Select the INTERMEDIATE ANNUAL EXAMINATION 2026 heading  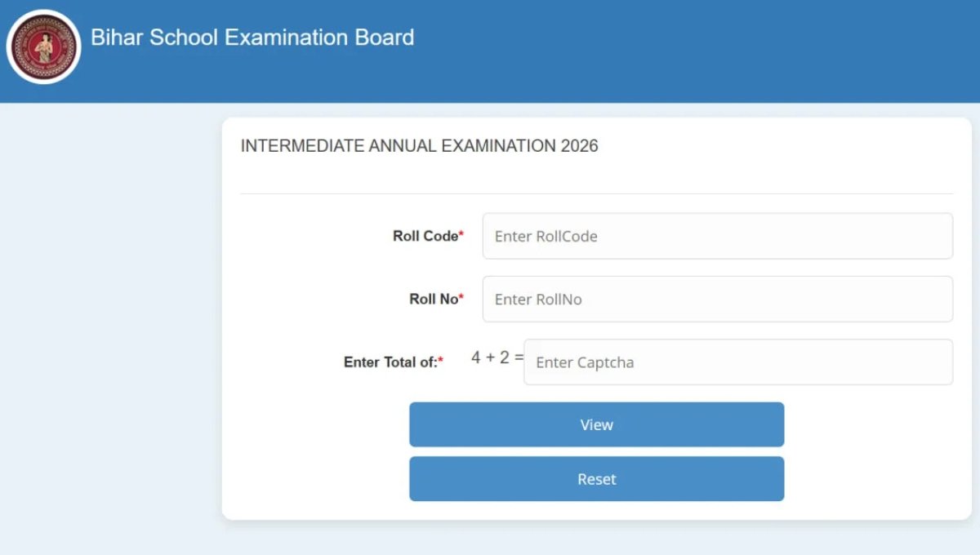(x=419, y=145)
